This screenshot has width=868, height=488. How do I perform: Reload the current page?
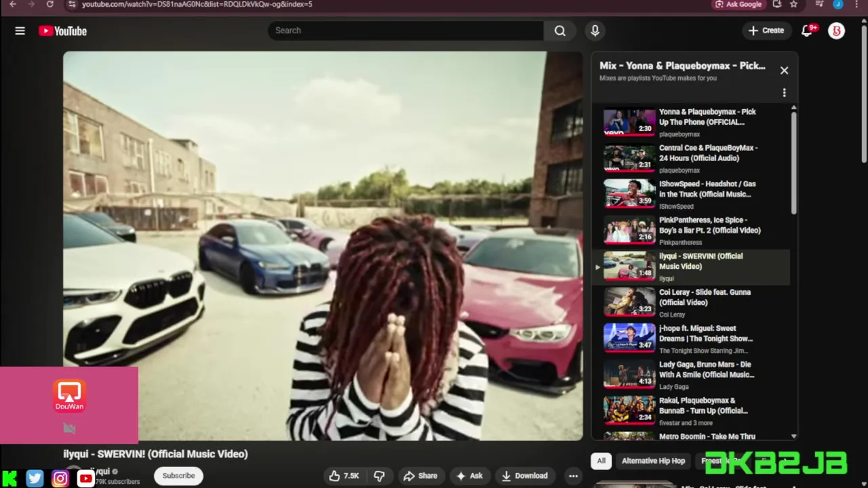tap(50, 4)
